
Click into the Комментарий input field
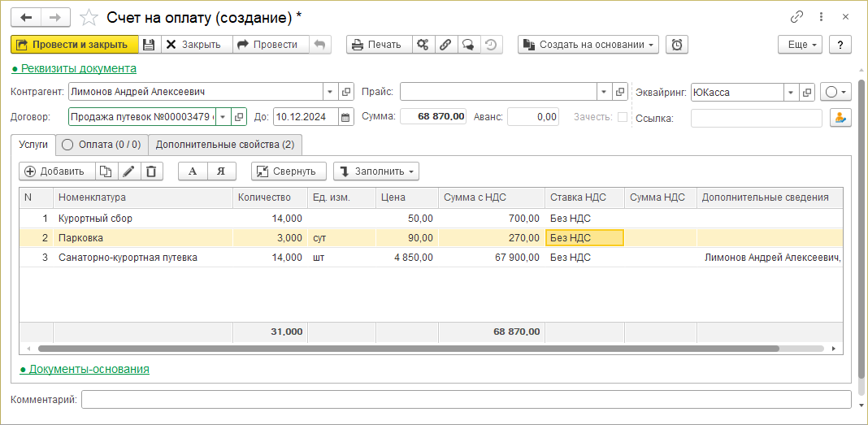point(466,400)
